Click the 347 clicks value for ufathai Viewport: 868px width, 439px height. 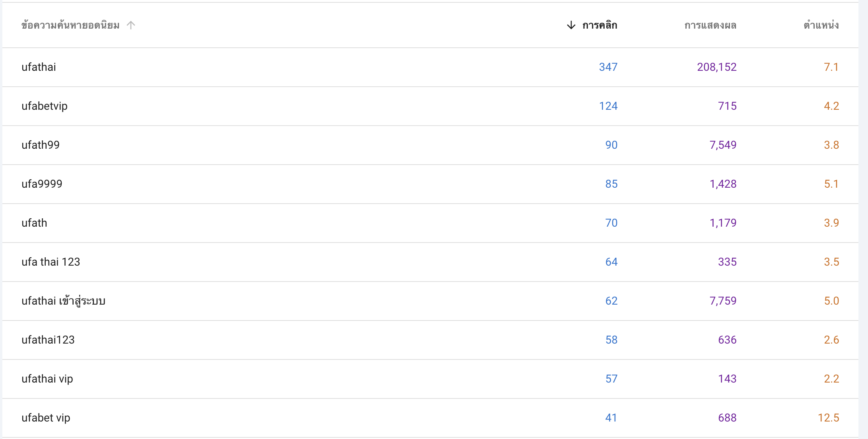pyautogui.click(x=608, y=67)
